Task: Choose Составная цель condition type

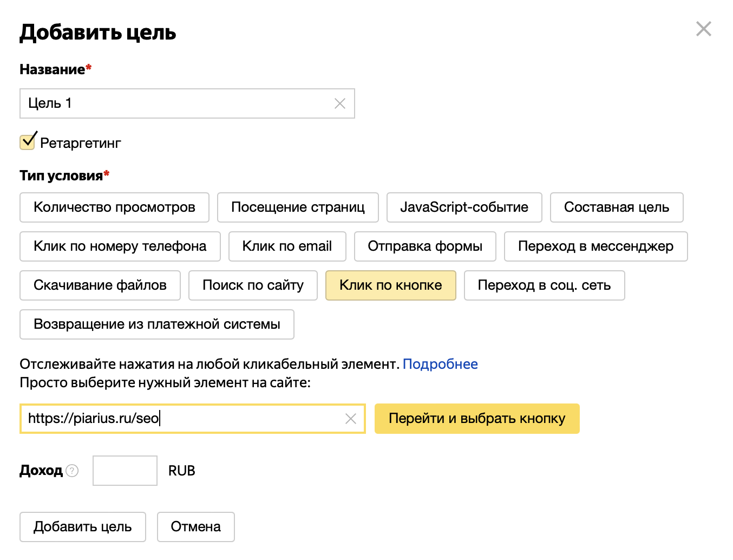Action: pyautogui.click(x=617, y=207)
